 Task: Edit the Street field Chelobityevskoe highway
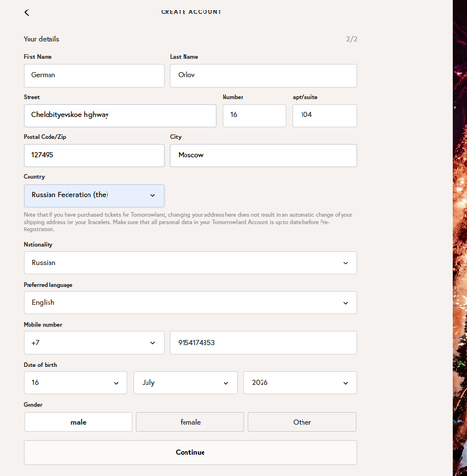coord(120,115)
